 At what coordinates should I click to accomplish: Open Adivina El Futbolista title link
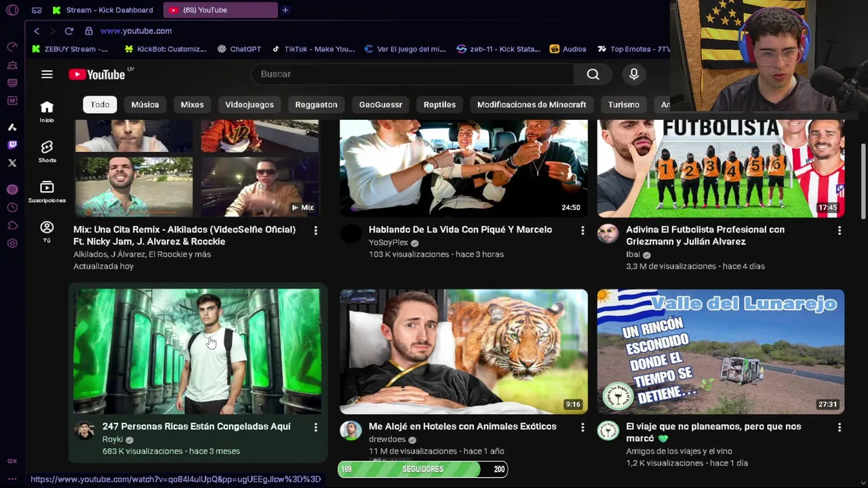[705, 235]
